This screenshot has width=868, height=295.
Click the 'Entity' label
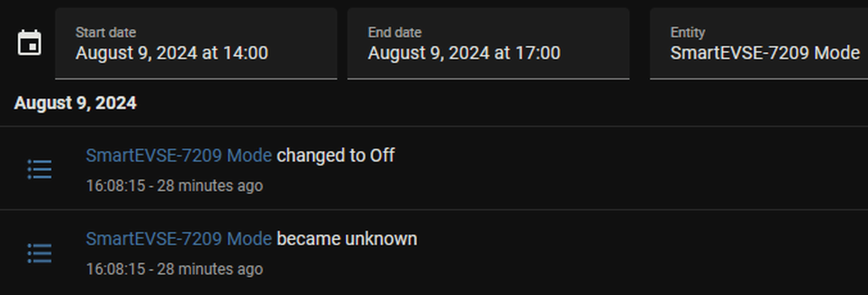pyautogui.click(x=688, y=32)
